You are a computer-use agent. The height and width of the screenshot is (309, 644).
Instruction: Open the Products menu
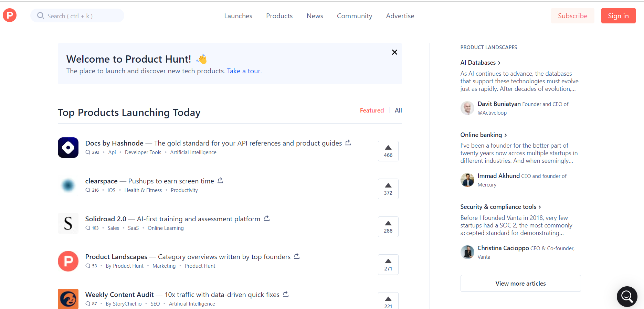click(279, 16)
